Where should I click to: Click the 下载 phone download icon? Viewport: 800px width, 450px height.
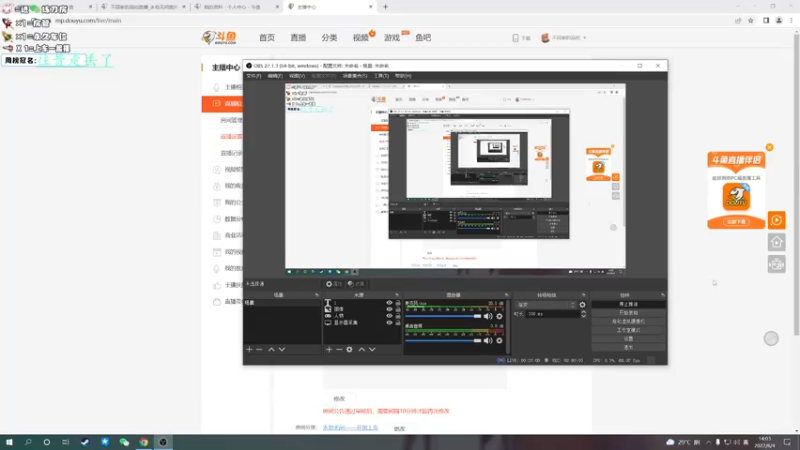[x=521, y=38]
